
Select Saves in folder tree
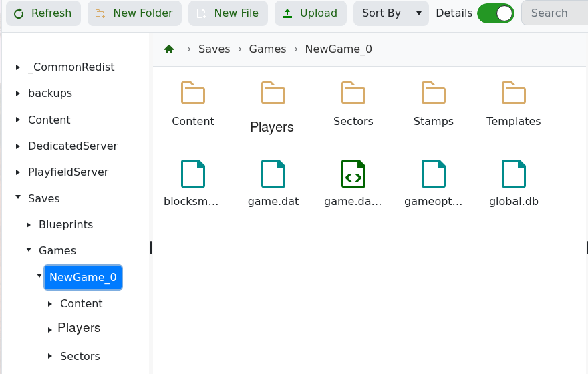coord(44,198)
